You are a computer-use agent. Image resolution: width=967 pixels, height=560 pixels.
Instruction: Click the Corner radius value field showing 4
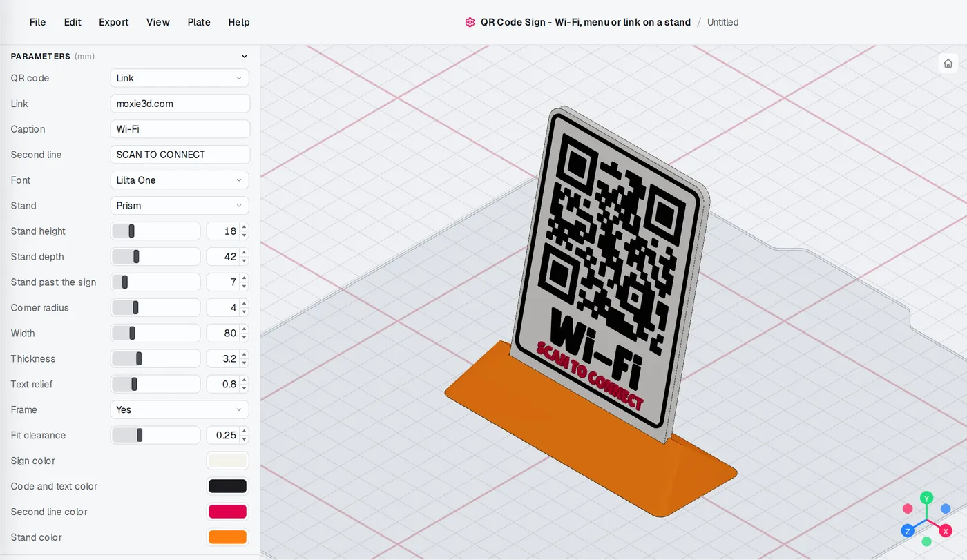[227, 308]
